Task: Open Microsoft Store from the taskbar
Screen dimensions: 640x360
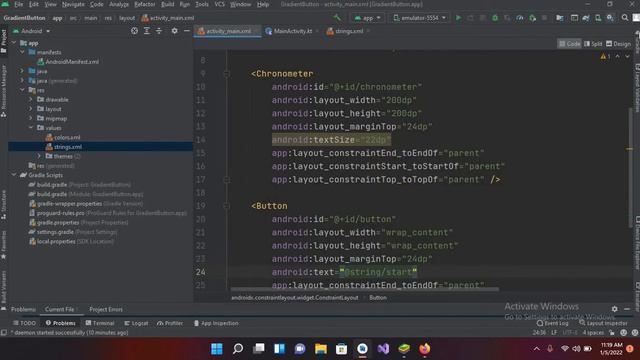Action: pyautogui.click(x=341, y=349)
